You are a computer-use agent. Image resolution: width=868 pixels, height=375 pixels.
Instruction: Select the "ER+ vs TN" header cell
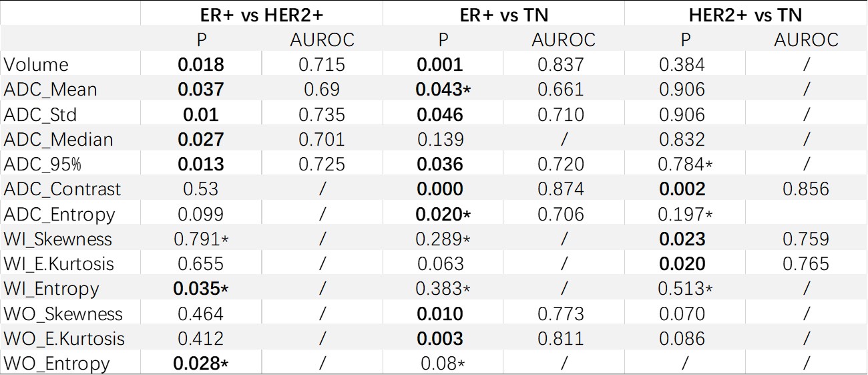503,14
